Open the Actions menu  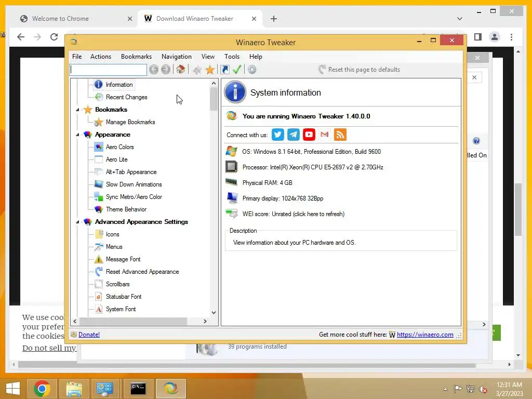pyautogui.click(x=100, y=57)
